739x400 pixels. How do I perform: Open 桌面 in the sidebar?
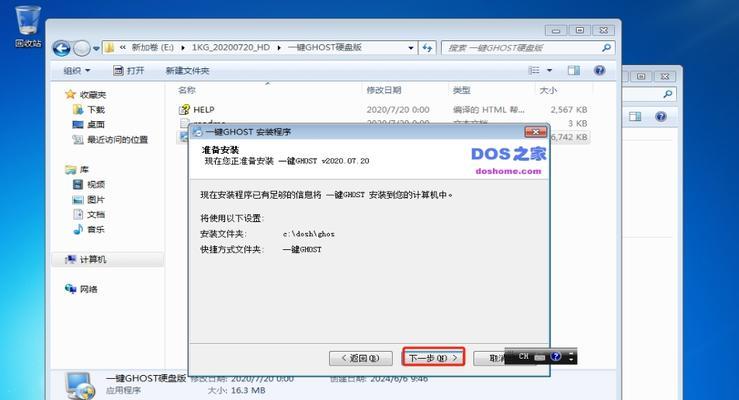[89, 125]
